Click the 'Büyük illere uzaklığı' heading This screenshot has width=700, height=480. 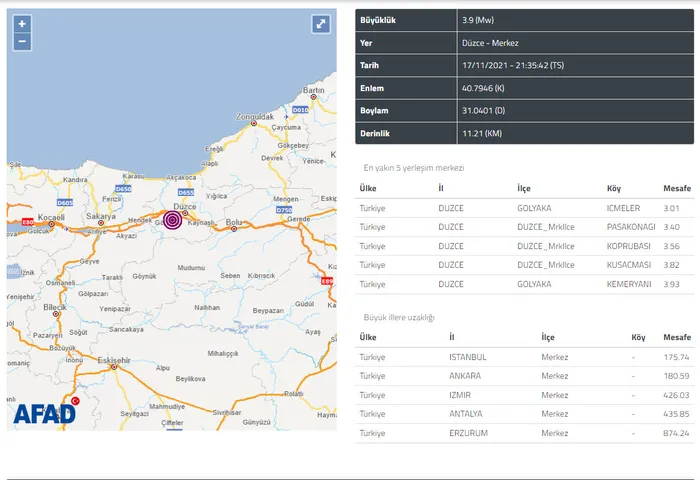[399, 317]
